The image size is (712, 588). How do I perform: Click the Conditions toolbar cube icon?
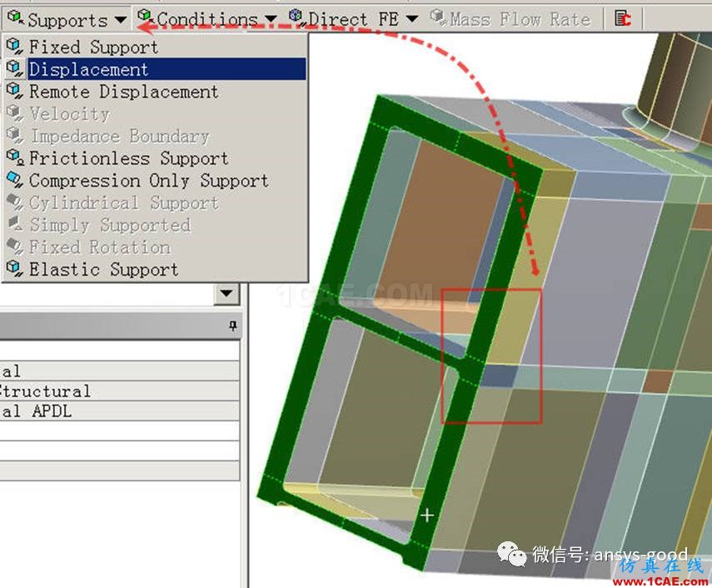pyautogui.click(x=145, y=17)
